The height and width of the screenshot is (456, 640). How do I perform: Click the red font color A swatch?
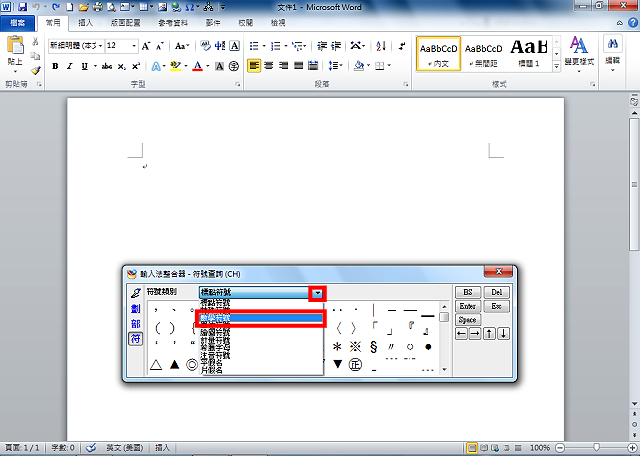point(198,66)
